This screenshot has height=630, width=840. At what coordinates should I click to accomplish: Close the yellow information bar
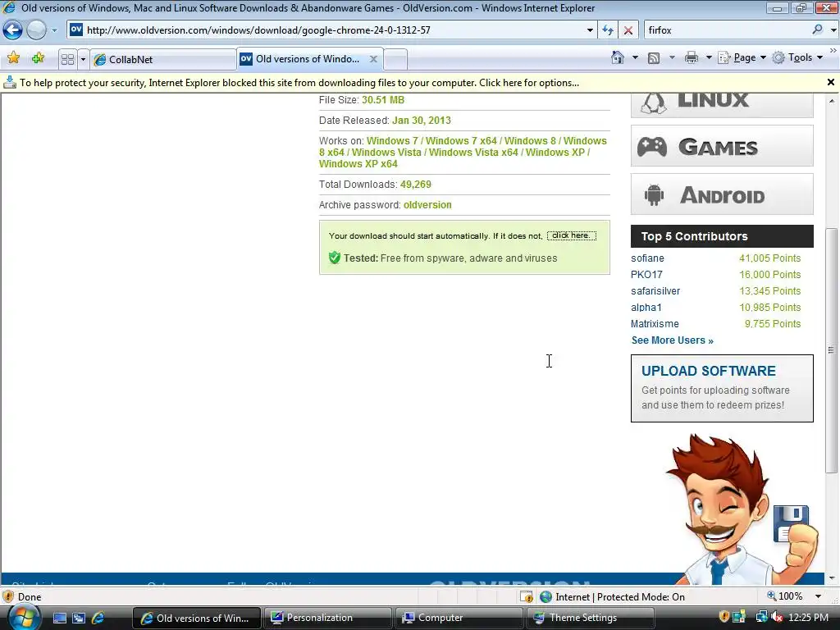(830, 82)
